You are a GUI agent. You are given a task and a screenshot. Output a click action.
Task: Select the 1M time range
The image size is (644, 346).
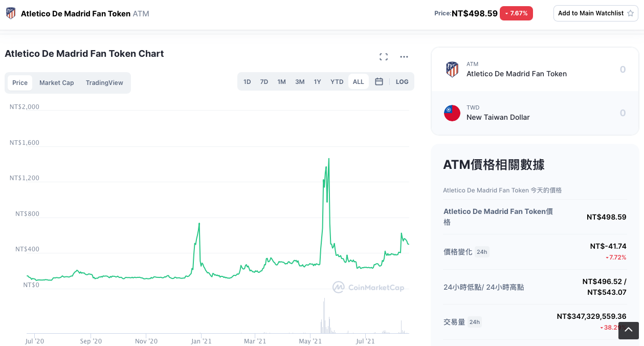click(x=281, y=81)
